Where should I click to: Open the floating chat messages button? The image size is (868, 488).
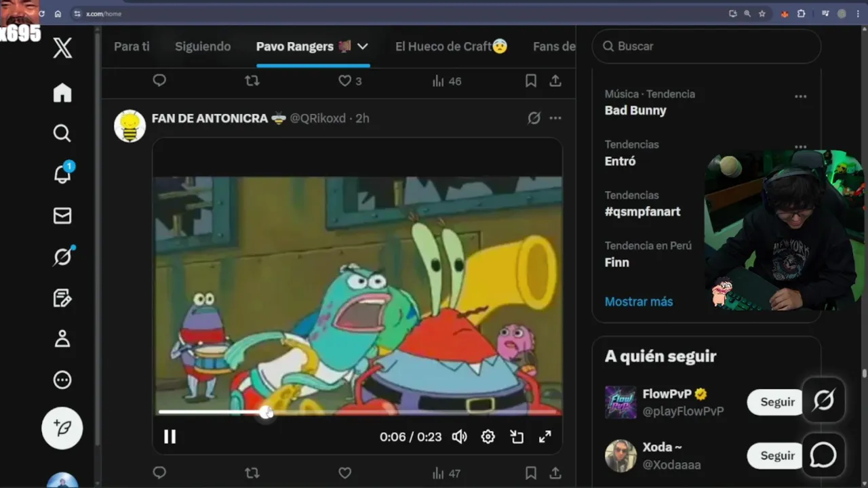(823, 455)
